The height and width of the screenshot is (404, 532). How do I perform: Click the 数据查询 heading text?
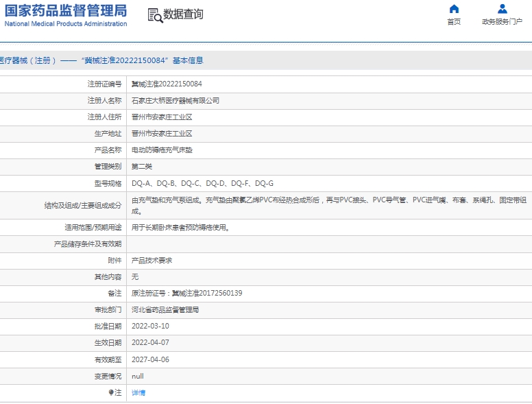coord(183,14)
